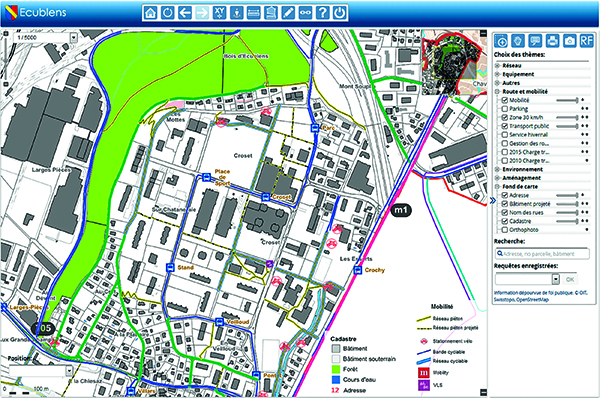Click the address search input field

click(x=542, y=253)
